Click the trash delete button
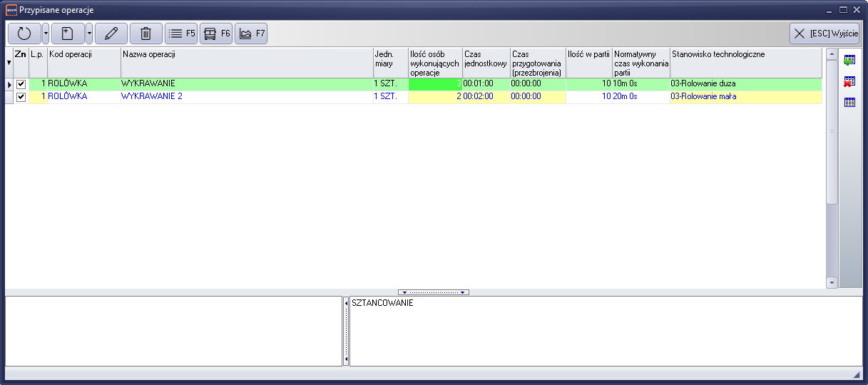Viewport: 868px width, 385px height. tap(145, 34)
